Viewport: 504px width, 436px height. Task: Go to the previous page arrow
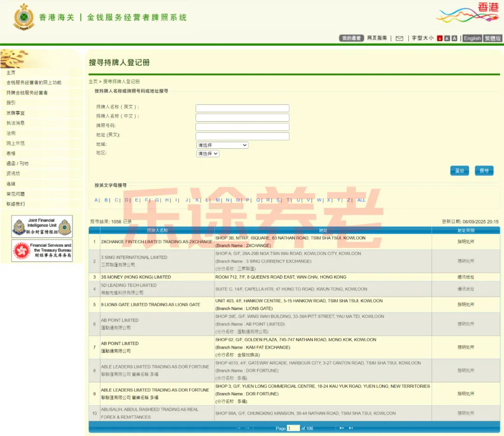(247, 428)
